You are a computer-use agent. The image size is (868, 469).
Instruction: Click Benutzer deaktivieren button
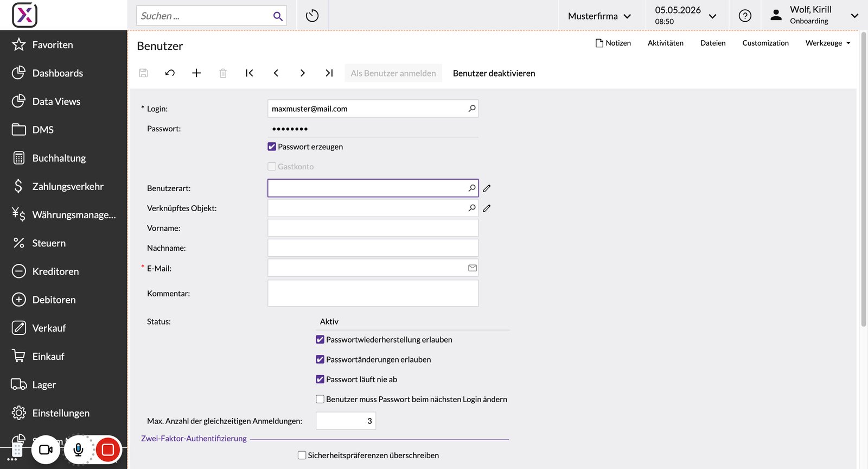494,73
